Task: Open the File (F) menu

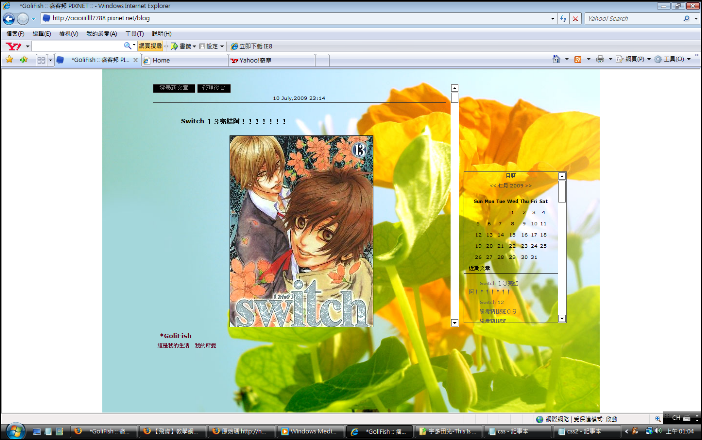Action: [15, 34]
